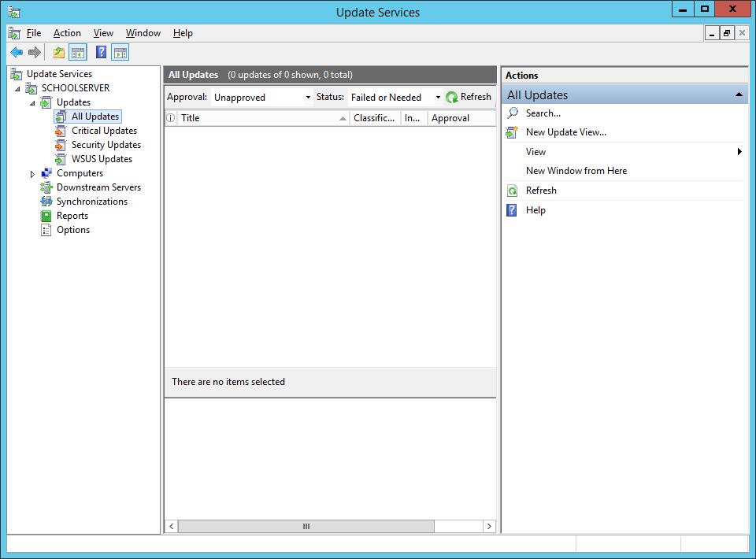Screen dimensions: 756x559
Task: Open the Help menu
Action: pyautogui.click(x=183, y=33)
